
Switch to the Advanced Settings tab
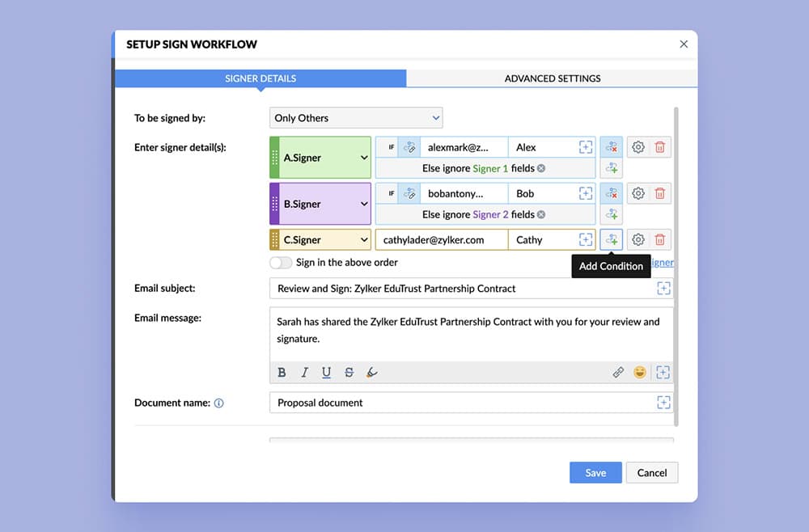(x=552, y=78)
